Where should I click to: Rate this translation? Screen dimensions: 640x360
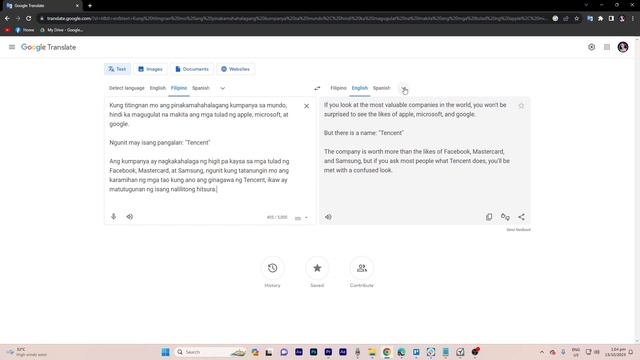tap(505, 217)
